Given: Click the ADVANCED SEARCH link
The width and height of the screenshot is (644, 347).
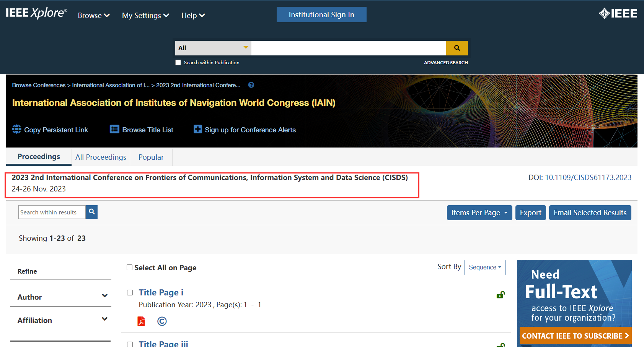Looking at the screenshot, I should coord(446,63).
